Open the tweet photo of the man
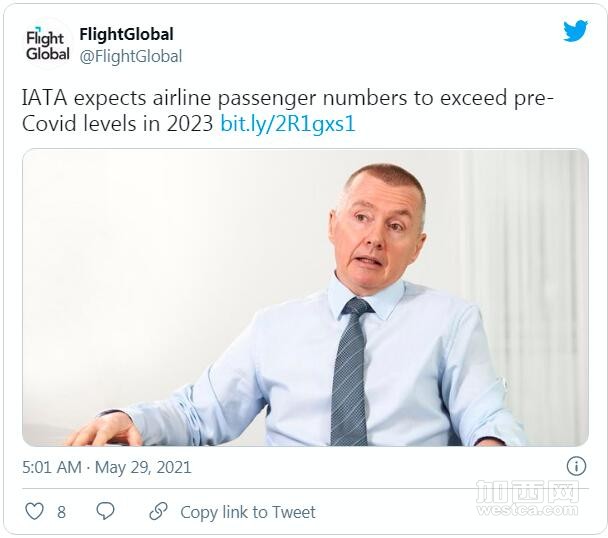 tap(305, 297)
